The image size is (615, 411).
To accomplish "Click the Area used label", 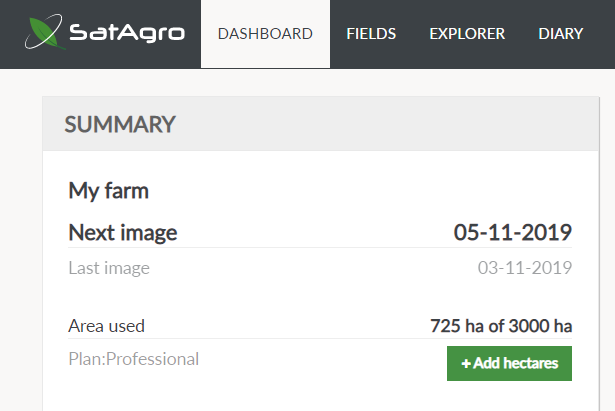I will click(x=107, y=326).
